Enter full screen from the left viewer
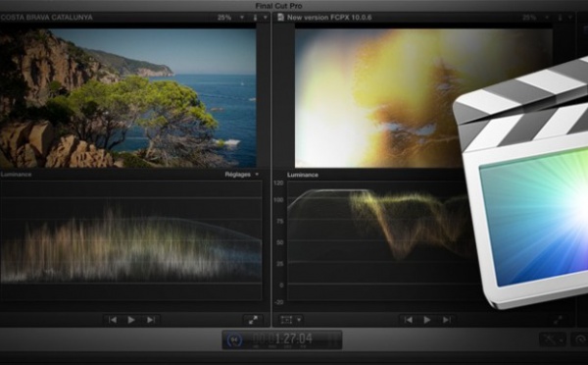 point(253,320)
